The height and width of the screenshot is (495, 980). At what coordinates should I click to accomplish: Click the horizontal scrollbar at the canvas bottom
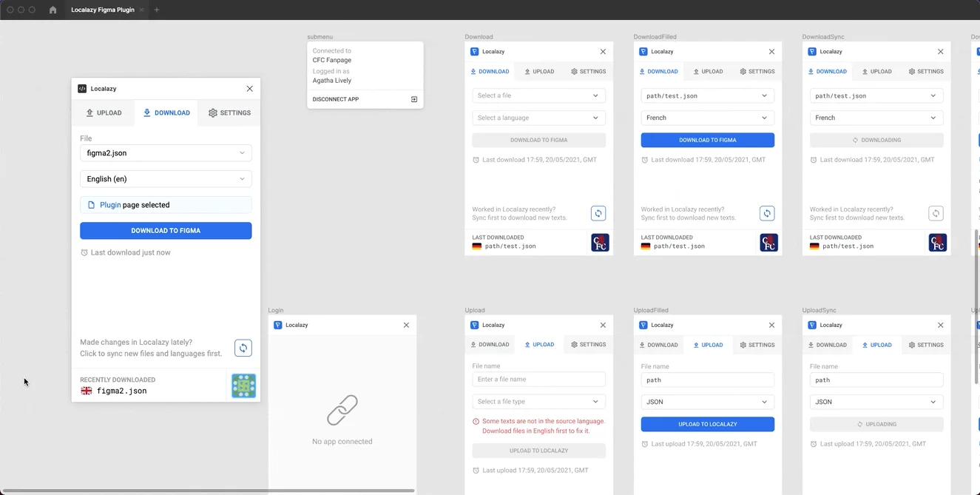coord(208,491)
